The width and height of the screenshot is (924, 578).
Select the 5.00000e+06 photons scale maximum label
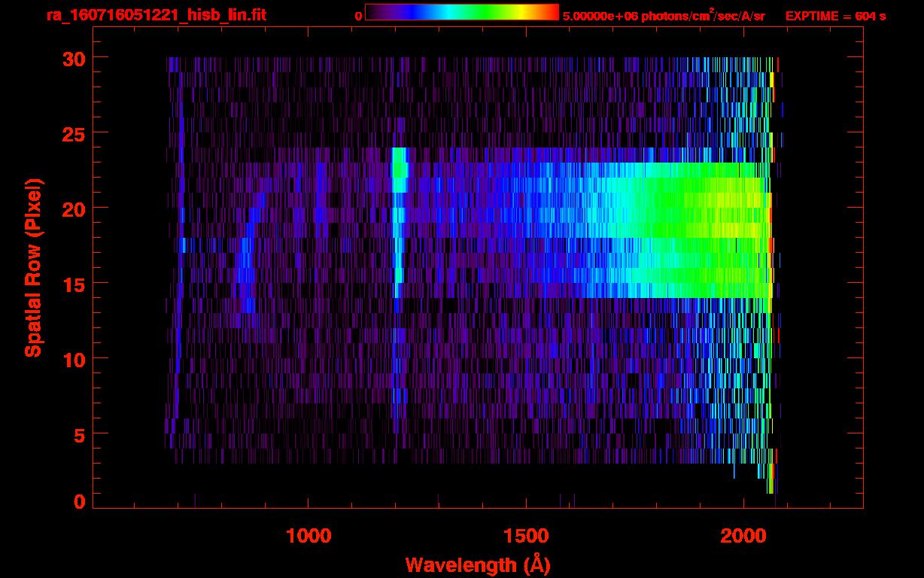663,16
